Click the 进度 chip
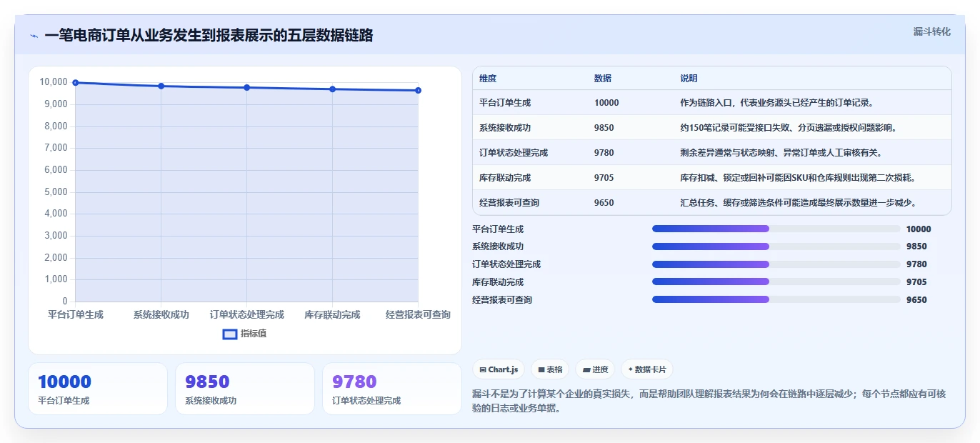 (x=595, y=369)
